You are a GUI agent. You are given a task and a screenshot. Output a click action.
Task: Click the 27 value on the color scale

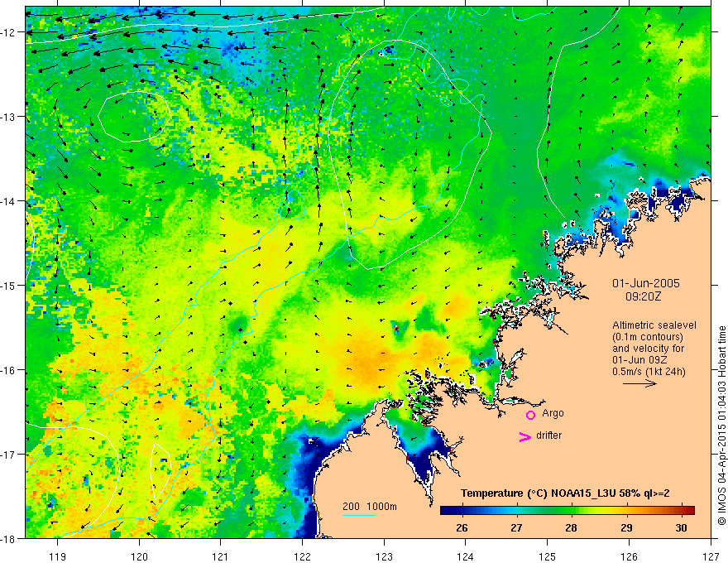point(516,527)
